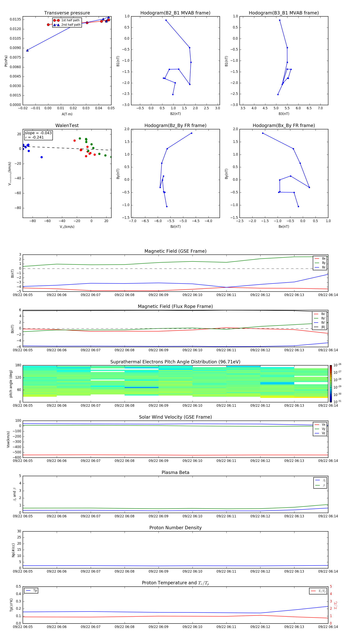Click the lowest blue triangle in Transverse pressure
Viewport: 351px width, 644px height.
(x=27, y=50)
